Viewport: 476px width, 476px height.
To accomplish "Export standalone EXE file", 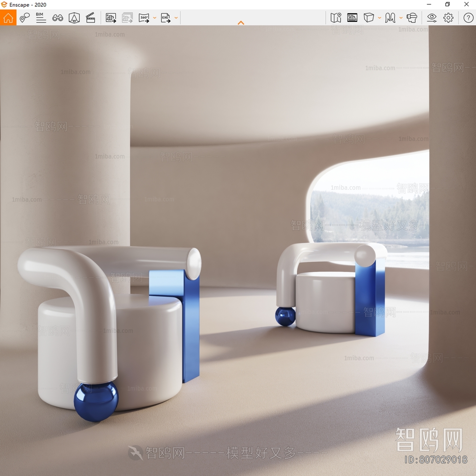I will (166, 18).
